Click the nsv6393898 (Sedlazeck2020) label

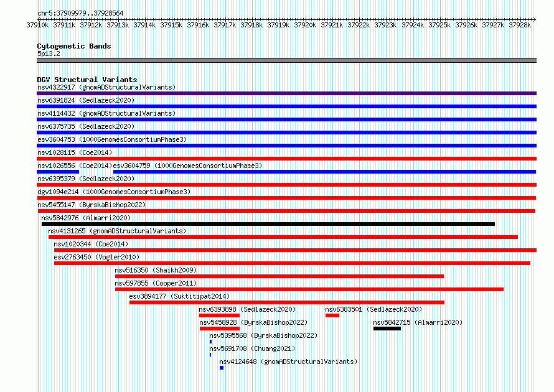click(247, 309)
